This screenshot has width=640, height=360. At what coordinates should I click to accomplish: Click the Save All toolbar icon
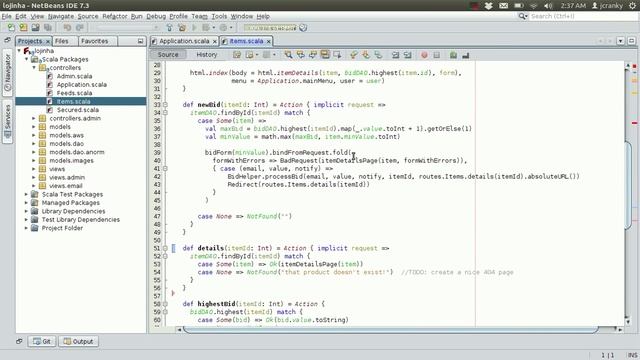[x=48, y=28]
